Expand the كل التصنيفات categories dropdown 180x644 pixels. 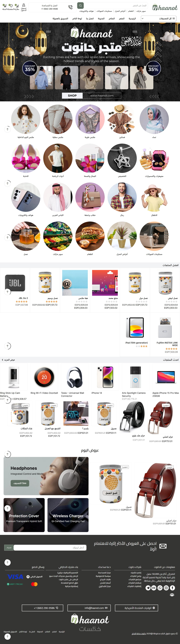click(159, 19)
